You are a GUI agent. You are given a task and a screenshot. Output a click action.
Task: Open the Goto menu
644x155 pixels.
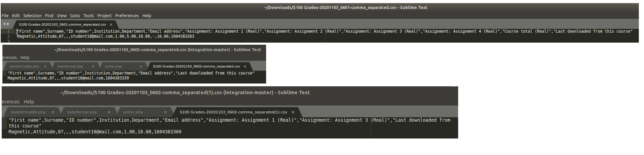75,16
